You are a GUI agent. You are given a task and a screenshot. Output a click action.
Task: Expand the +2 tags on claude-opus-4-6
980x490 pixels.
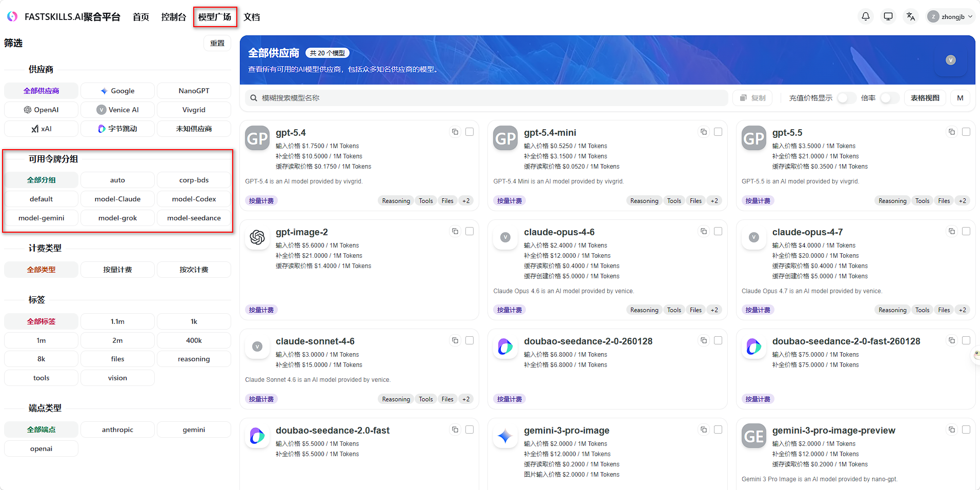click(714, 310)
